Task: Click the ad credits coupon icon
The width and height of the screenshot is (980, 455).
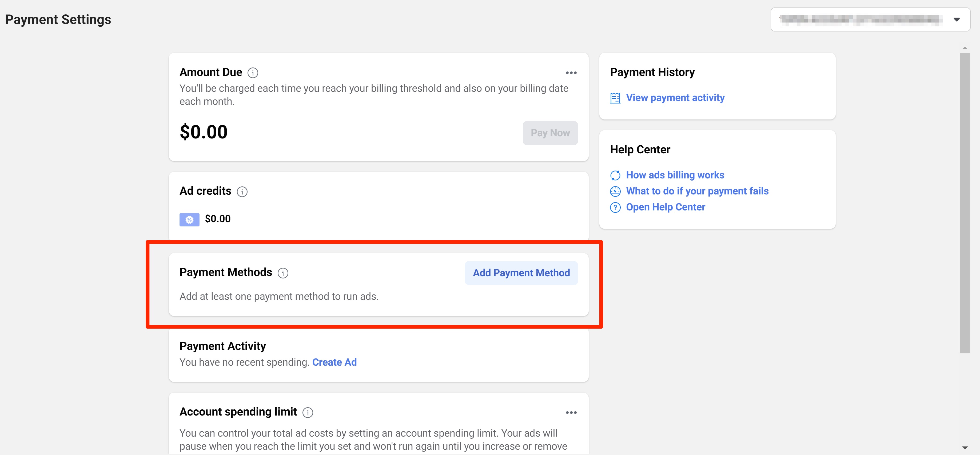Action: pos(189,219)
